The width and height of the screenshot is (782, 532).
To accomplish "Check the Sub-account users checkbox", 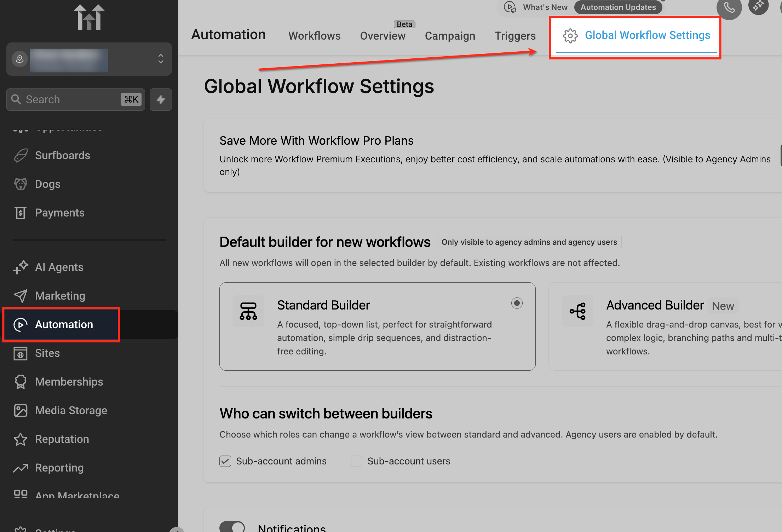I will (357, 461).
